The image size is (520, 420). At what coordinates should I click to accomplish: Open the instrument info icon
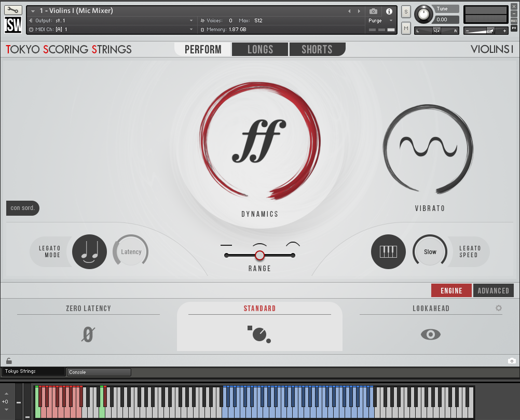[389, 11]
